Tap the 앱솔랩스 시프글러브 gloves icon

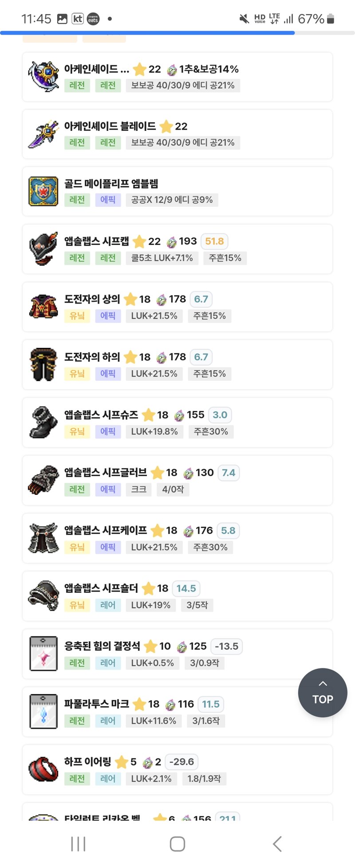click(x=43, y=480)
